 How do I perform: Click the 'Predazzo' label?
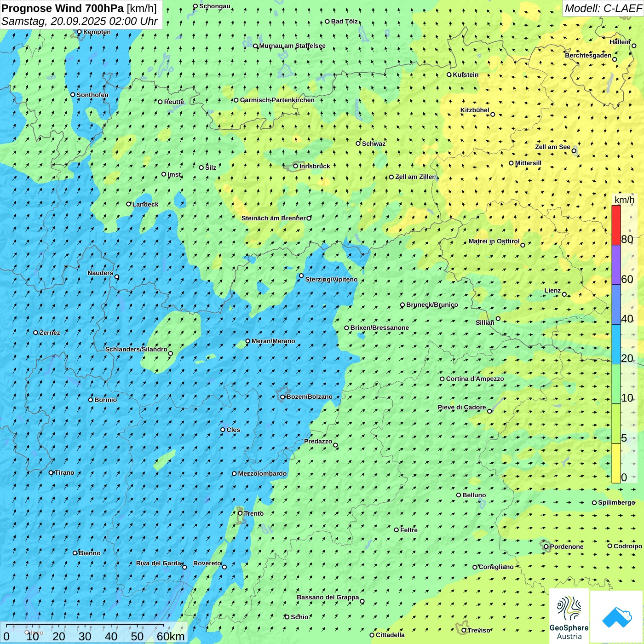tap(318, 441)
